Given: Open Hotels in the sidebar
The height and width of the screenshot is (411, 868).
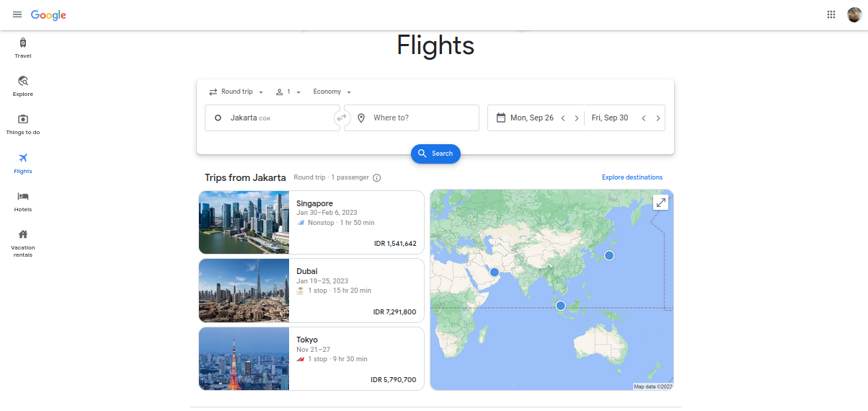Looking at the screenshot, I should click(x=23, y=201).
